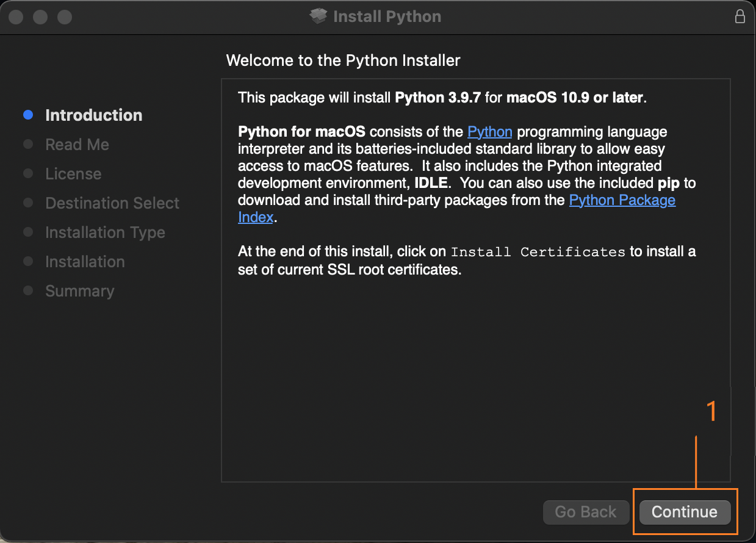Click the Continue button
756x543 pixels.
pos(684,512)
